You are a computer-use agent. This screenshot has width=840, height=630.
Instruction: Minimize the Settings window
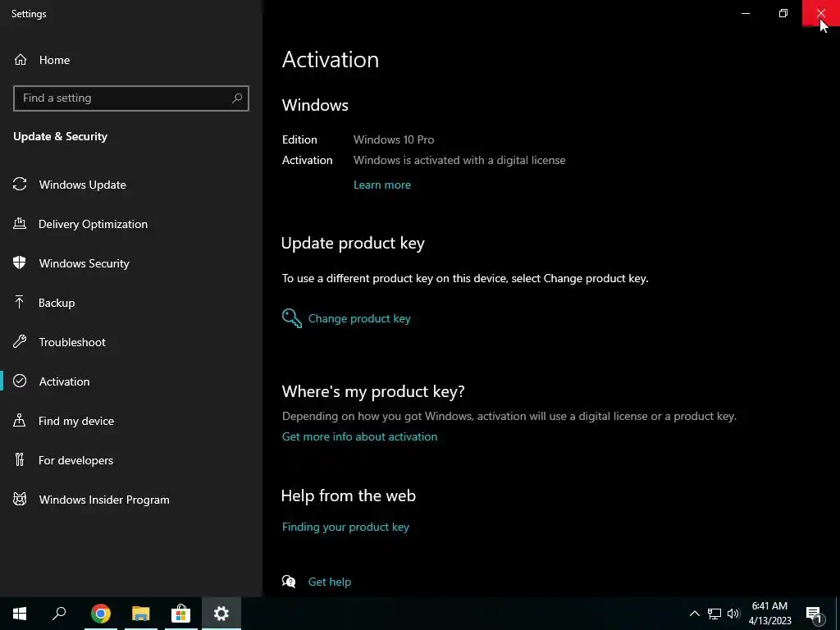tap(745, 13)
